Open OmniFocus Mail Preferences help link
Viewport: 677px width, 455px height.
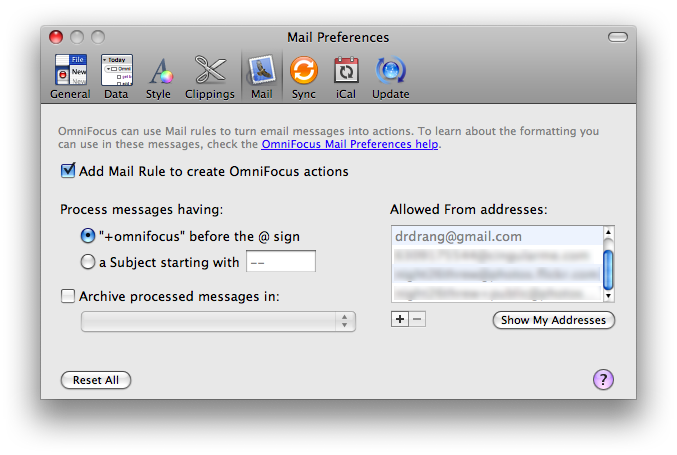350,144
